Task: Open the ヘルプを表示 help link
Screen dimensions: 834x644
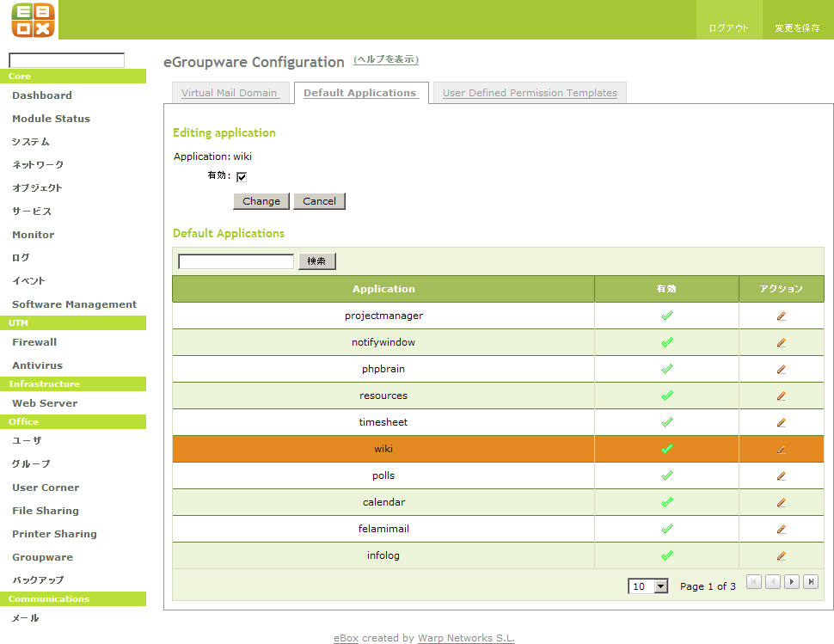Action: click(x=386, y=59)
